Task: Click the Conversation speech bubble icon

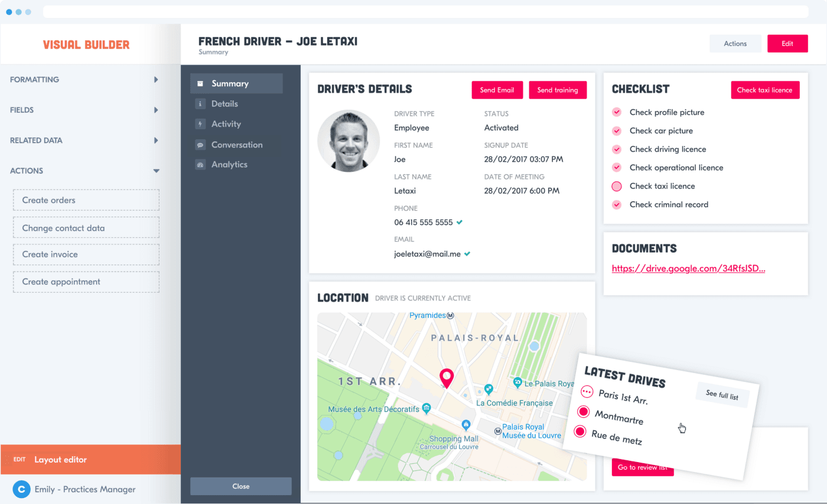Action: pyautogui.click(x=200, y=145)
